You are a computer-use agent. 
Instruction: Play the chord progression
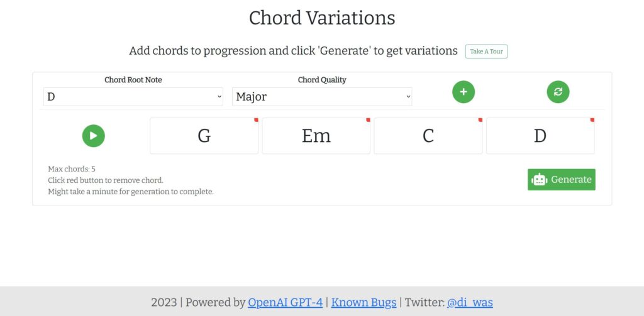pos(94,136)
